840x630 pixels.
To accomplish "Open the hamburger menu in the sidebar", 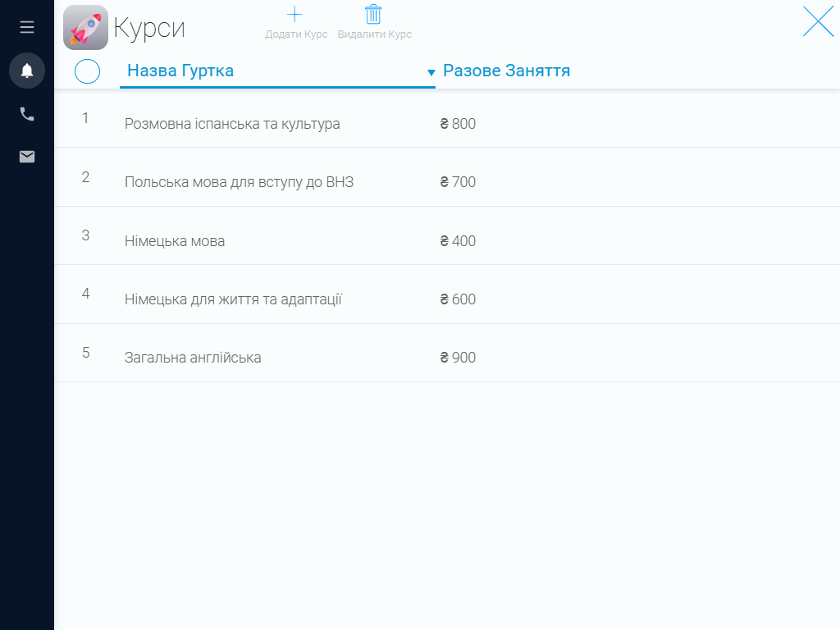I will [27, 27].
